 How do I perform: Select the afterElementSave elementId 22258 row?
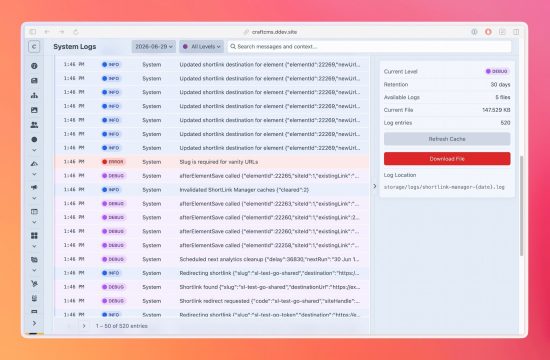pyautogui.click(x=212, y=245)
